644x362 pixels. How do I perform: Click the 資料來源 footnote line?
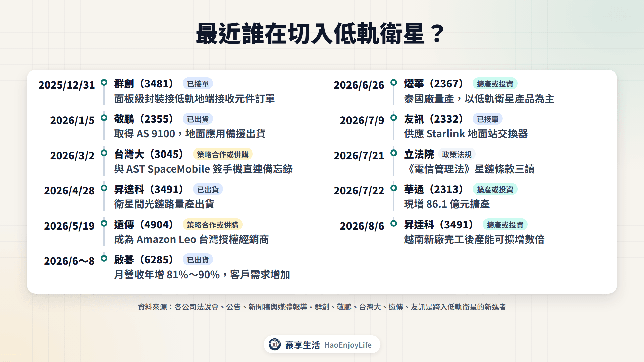(x=322, y=307)
